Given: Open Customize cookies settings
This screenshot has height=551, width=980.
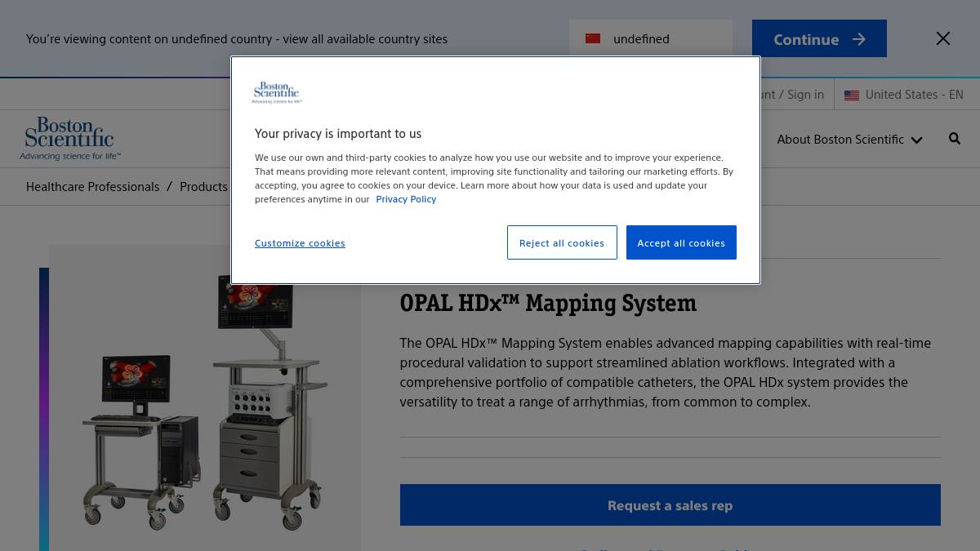Looking at the screenshot, I should 300,243.
